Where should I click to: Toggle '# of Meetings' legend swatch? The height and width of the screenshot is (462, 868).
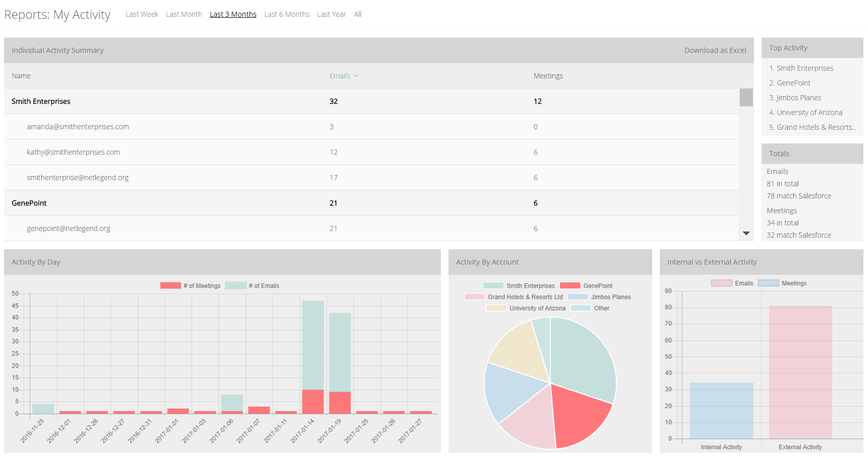click(x=171, y=285)
